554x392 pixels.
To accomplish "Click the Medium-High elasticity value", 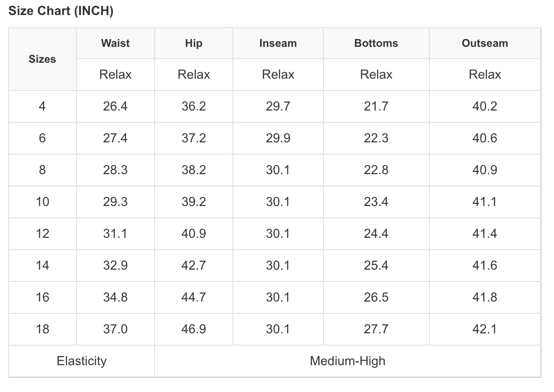I will [x=348, y=361].
